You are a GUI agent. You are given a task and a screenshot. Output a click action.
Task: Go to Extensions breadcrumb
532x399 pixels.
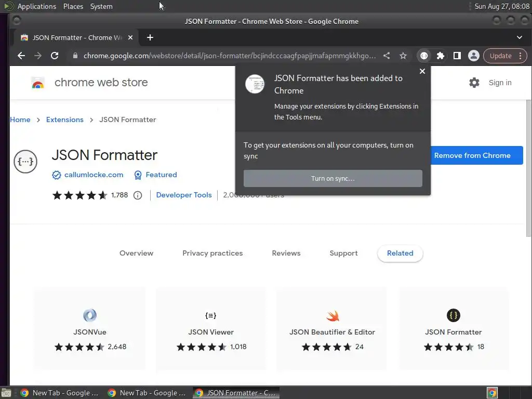point(65,120)
